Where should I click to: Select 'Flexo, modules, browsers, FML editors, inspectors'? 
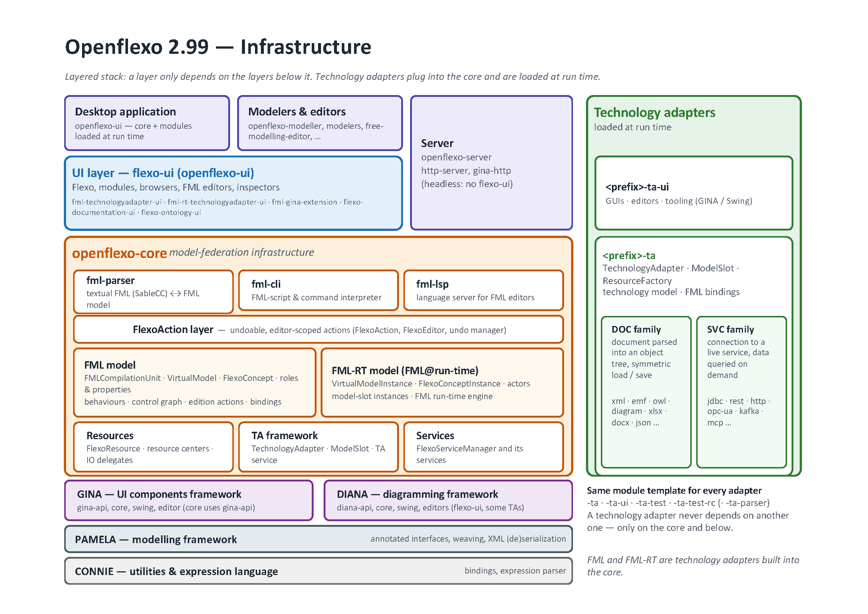(x=176, y=187)
